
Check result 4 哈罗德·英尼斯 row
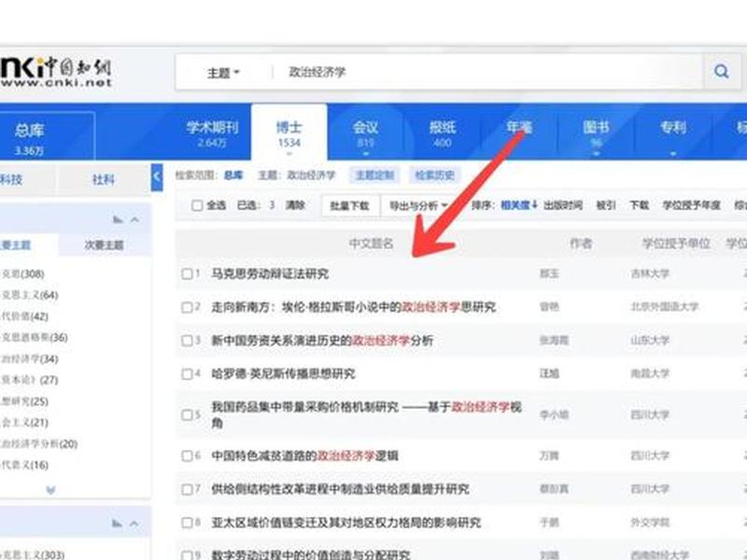pyautogui.click(x=187, y=374)
